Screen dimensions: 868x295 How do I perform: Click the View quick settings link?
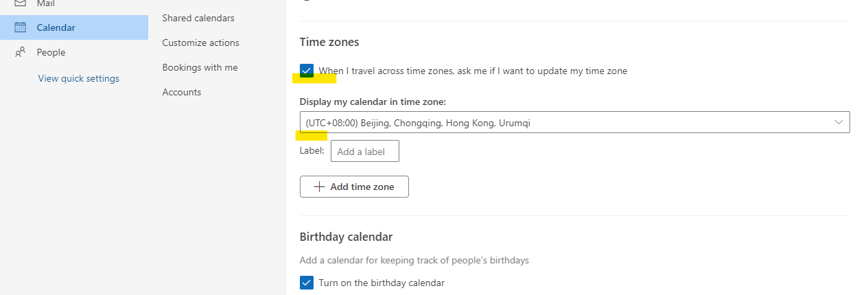tap(79, 78)
